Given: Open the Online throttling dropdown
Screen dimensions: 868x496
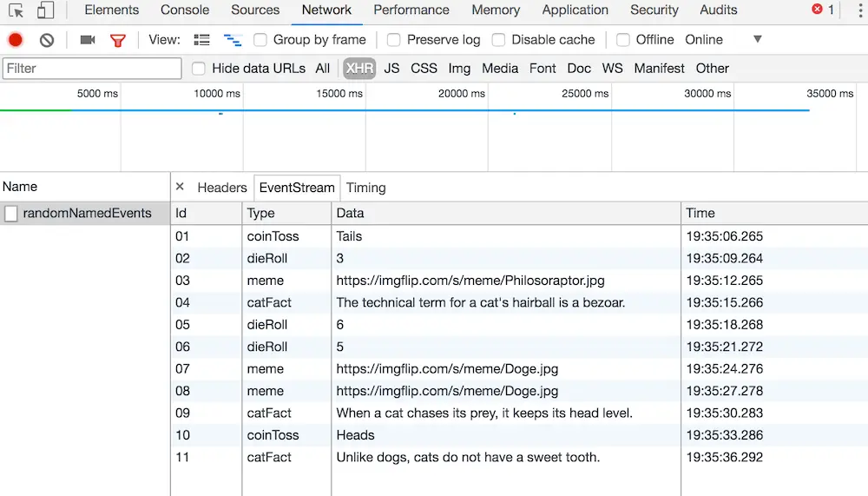Looking at the screenshot, I should pyautogui.click(x=723, y=40).
